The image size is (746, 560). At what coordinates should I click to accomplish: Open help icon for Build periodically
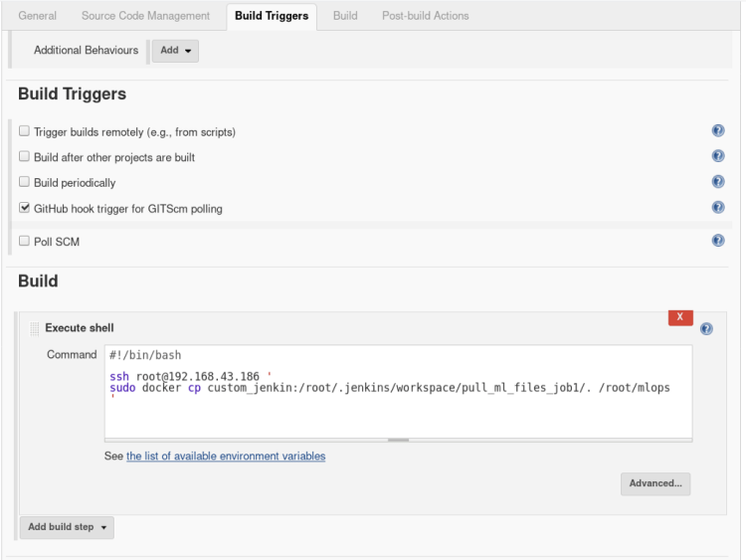click(x=718, y=182)
